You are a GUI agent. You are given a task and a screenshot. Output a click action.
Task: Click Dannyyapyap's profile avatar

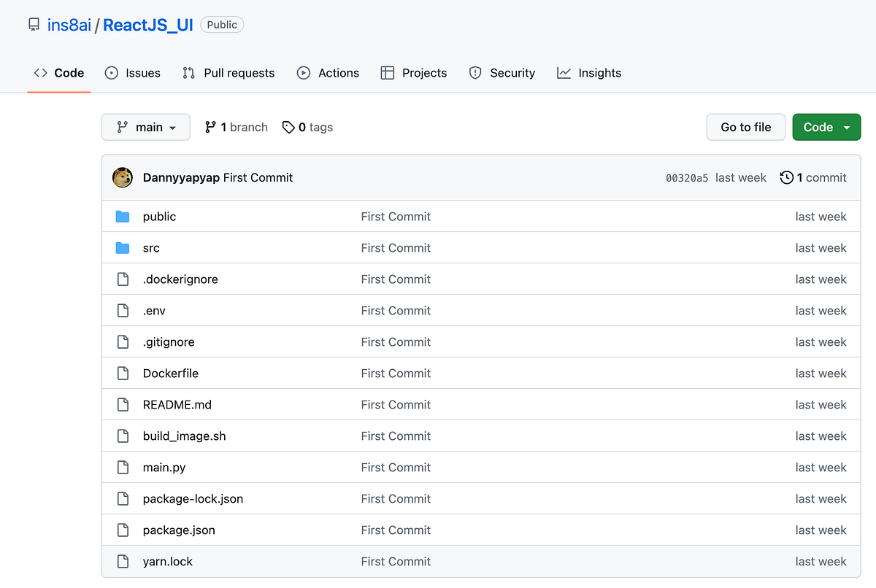click(122, 177)
